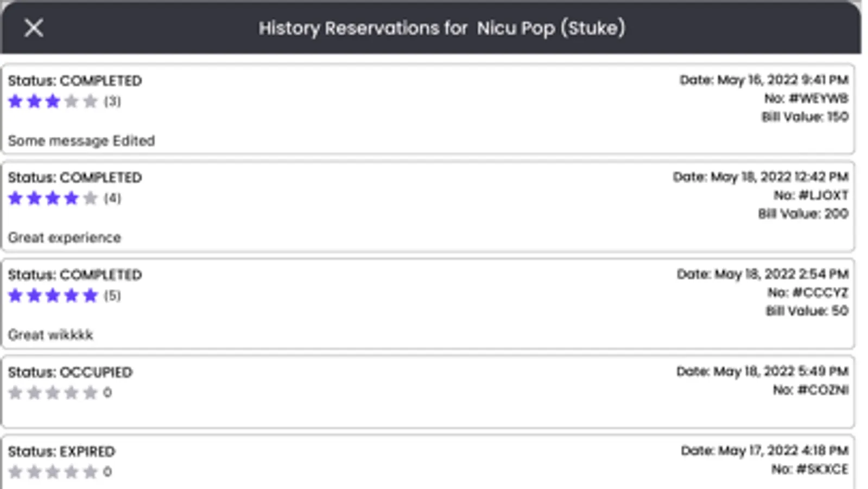Select the 'Some message Edited' comment text
The width and height of the screenshot is (868, 489).
pos(81,141)
